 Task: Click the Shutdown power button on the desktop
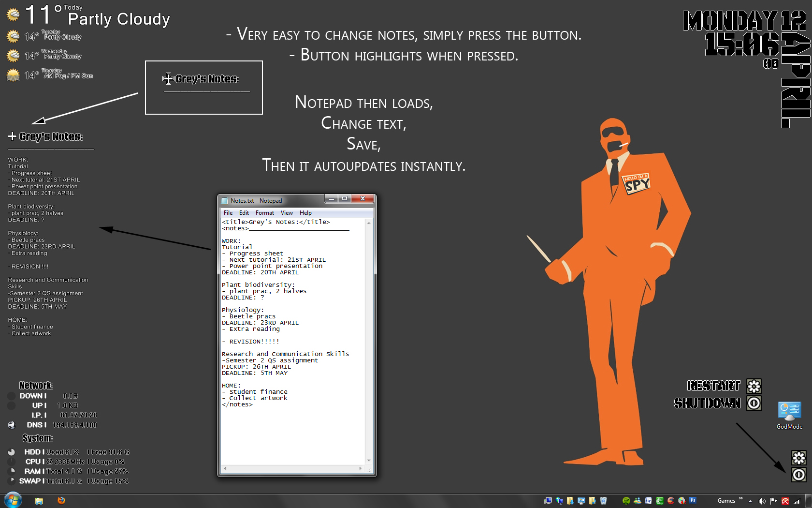point(754,403)
